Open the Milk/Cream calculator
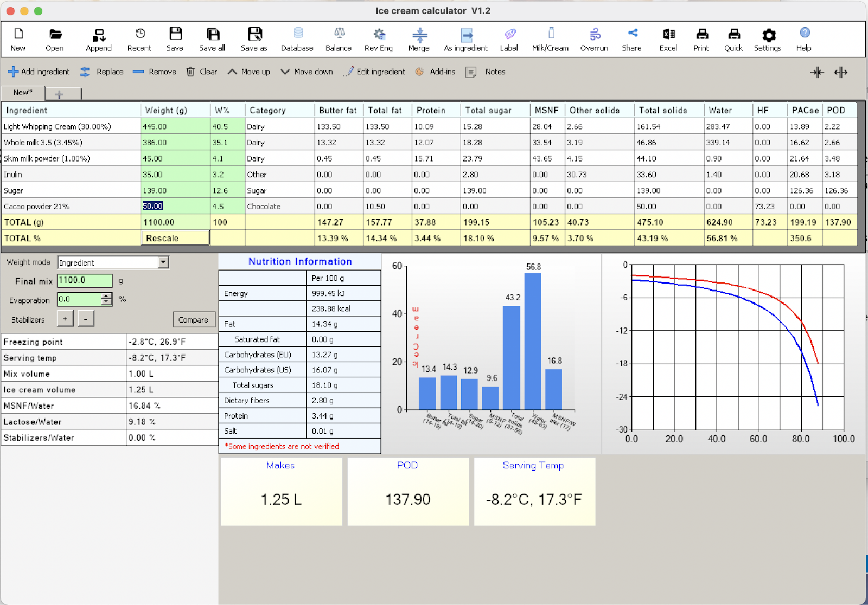 pyautogui.click(x=551, y=40)
